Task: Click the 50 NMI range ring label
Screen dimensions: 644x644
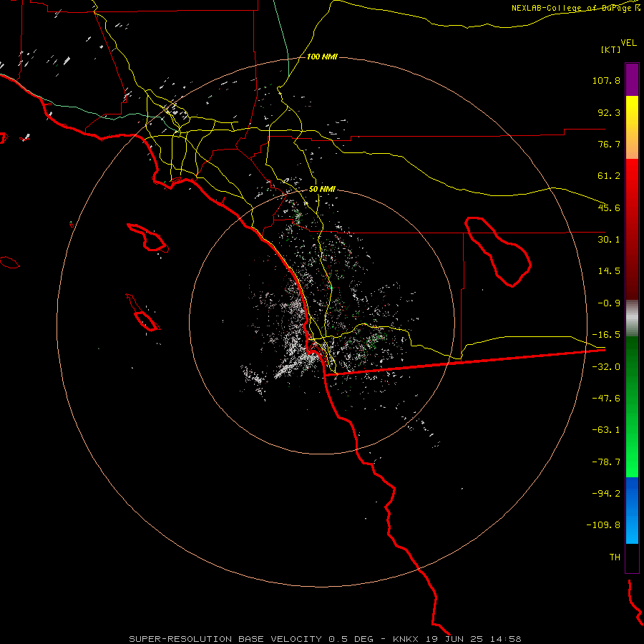Action: (x=322, y=190)
